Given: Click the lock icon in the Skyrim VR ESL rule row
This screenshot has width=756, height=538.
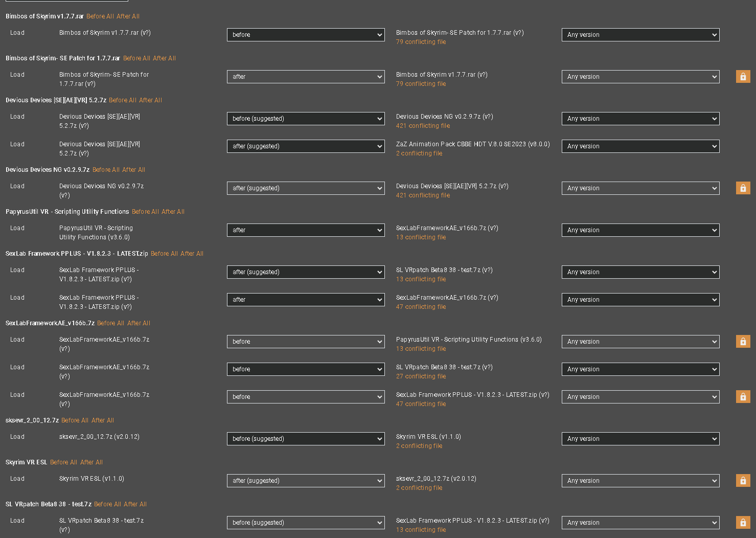Looking at the screenshot, I should pyautogui.click(x=743, y=481).
